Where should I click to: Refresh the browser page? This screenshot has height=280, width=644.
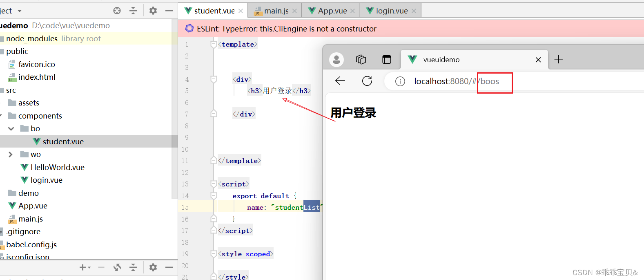367,81
